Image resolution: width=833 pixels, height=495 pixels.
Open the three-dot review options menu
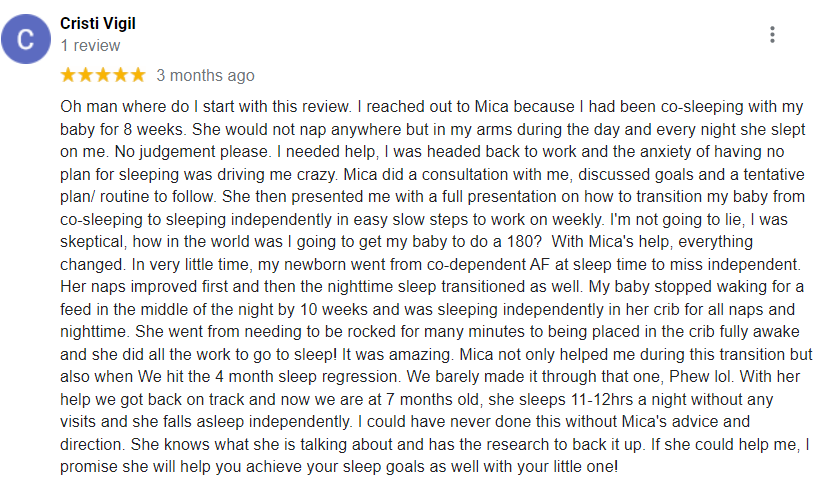772,35
